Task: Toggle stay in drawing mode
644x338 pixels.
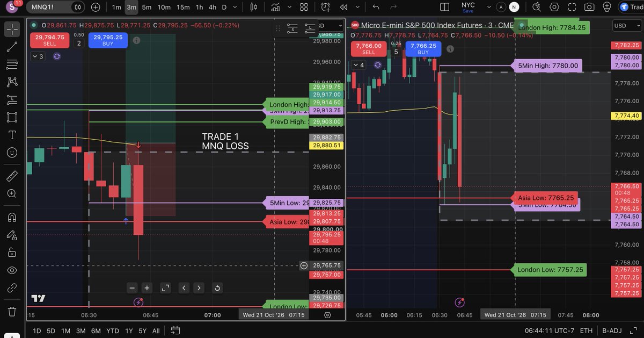Action: tap(12, 235)
